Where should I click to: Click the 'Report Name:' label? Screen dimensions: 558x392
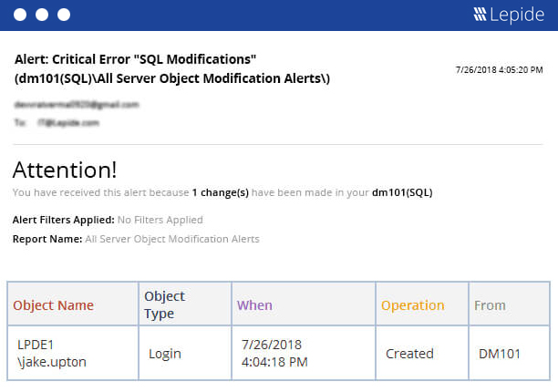47,239
